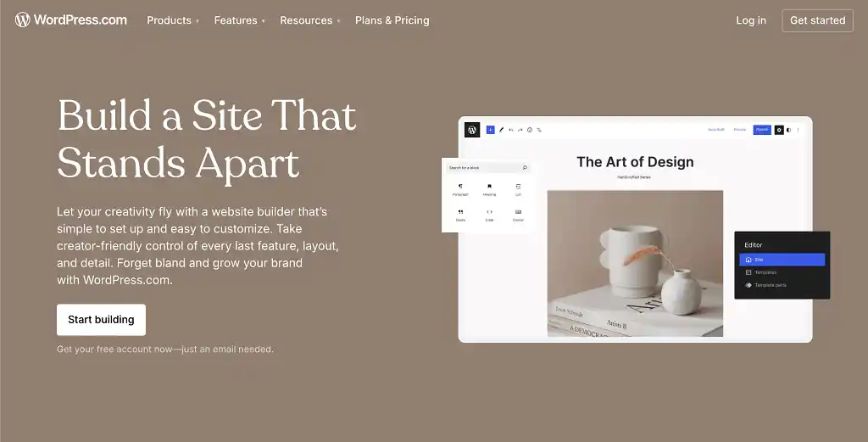Select the pencil edit tool icon

click(x=502, y=130)
